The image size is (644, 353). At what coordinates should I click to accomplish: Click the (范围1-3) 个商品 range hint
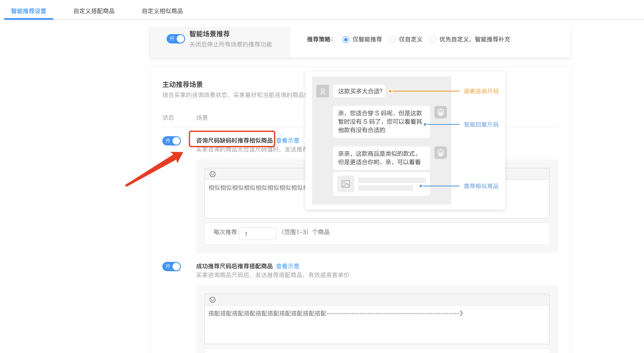[305, 232]
